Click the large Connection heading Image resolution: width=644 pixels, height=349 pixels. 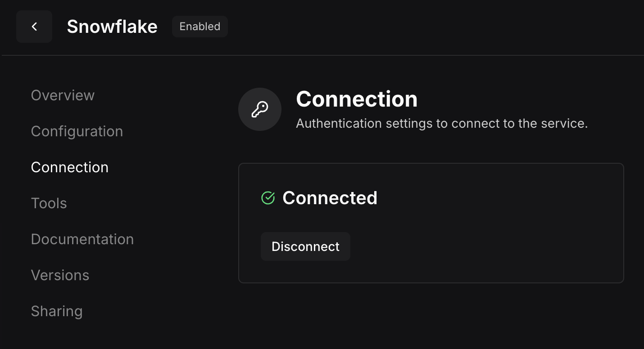point(357,99)
